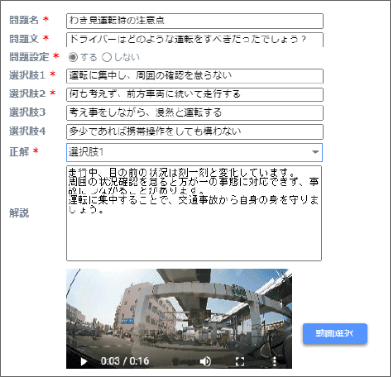Enter fullscreen mode on the video

click(x=240, y=361)
